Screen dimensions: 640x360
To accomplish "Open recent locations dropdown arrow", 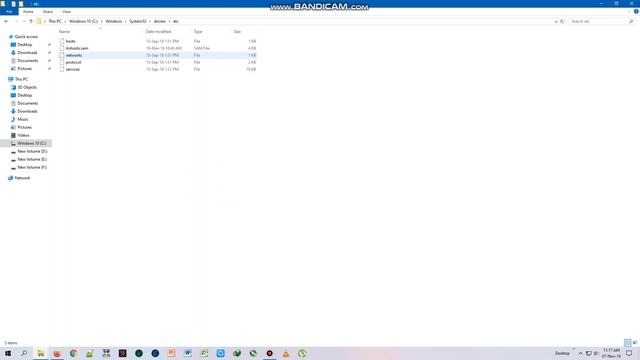I will click(x=24, y=21).
